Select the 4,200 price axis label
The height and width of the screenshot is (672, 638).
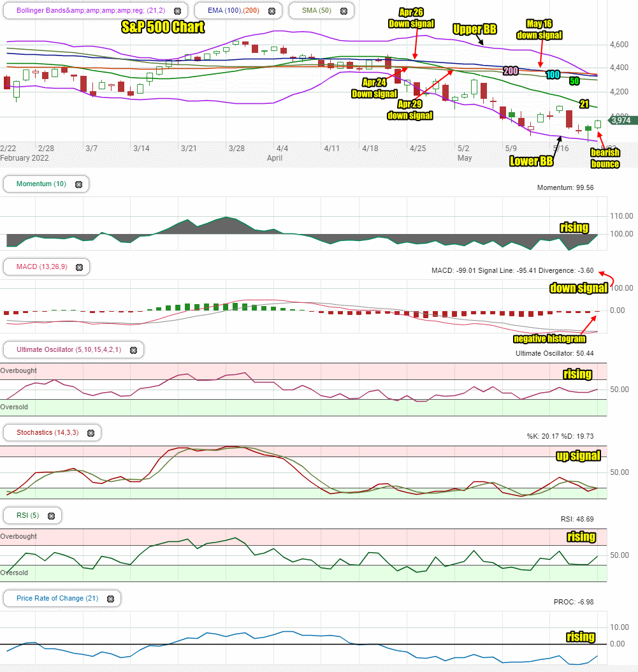tap(619, 92)
